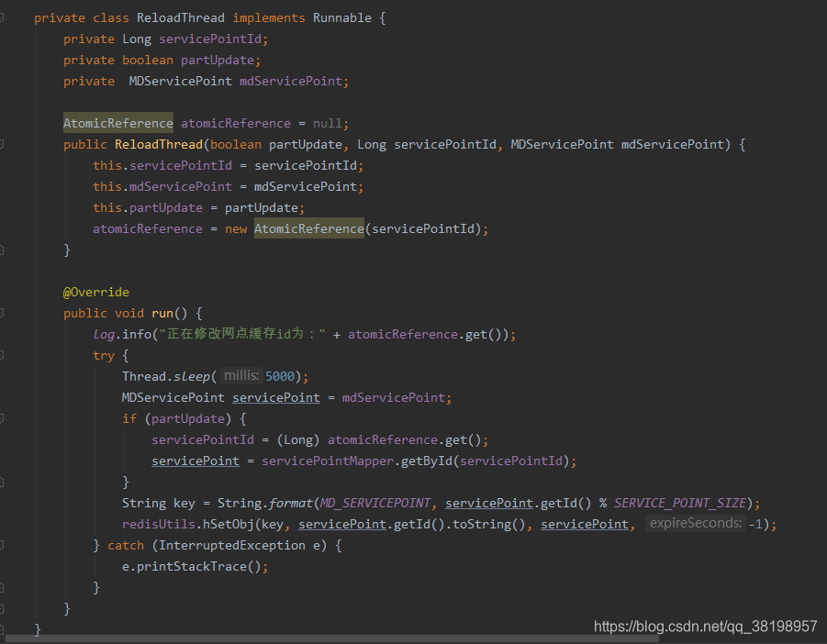Click the getById method call

point(426,461)
